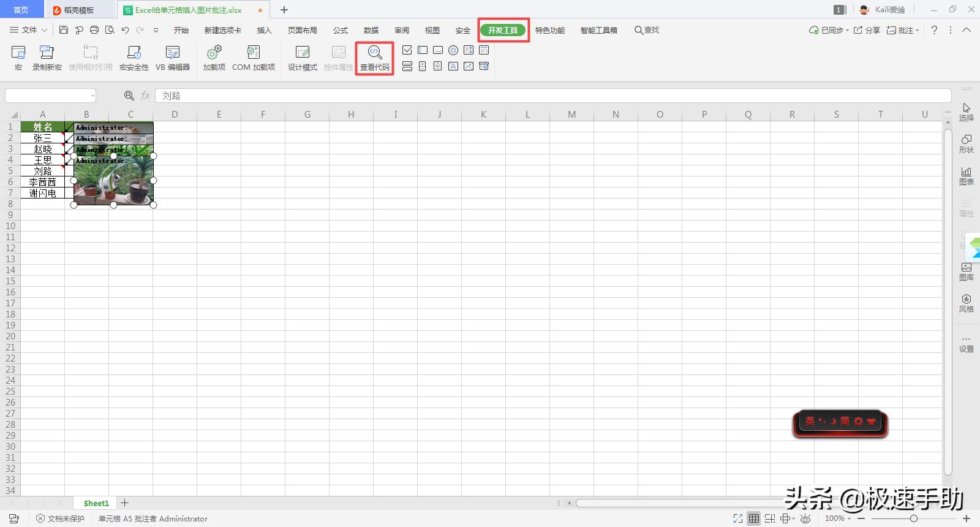The height and width of the screenshot is (527, 980).
Task: Click the 分享 share button
Action: click(867, 30)
